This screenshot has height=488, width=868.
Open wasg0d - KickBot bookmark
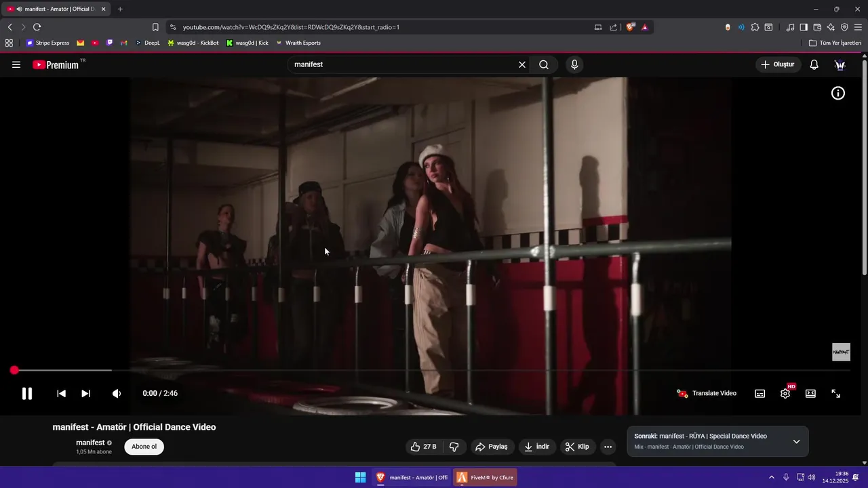click(193, 43)
